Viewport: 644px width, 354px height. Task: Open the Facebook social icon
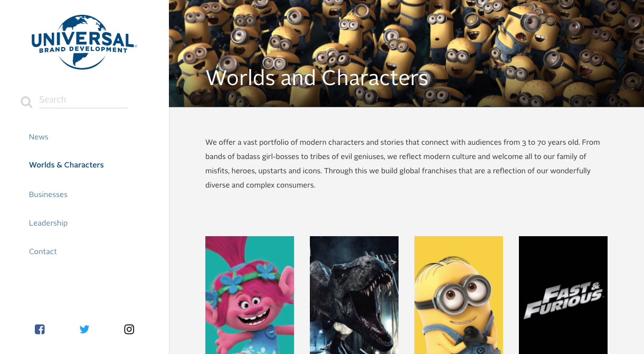[x=40, y=329]
